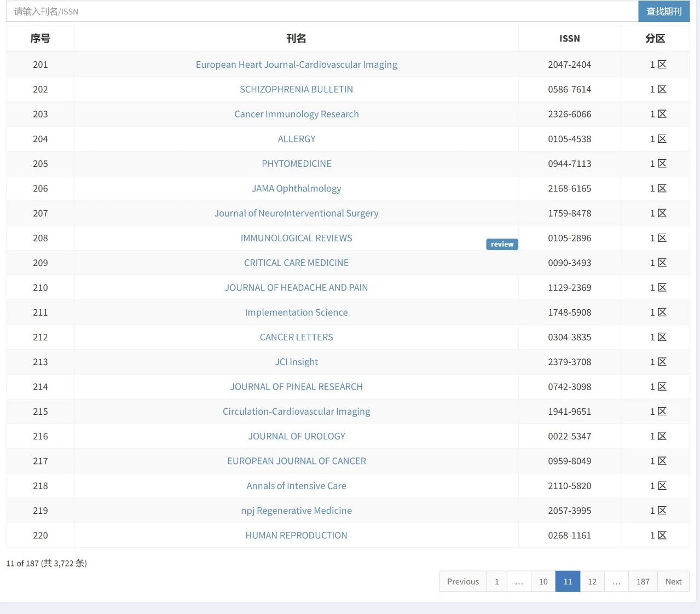The image size is (700, 614).
Task: Open Implementation Science journal link
Action: (296, 312)
